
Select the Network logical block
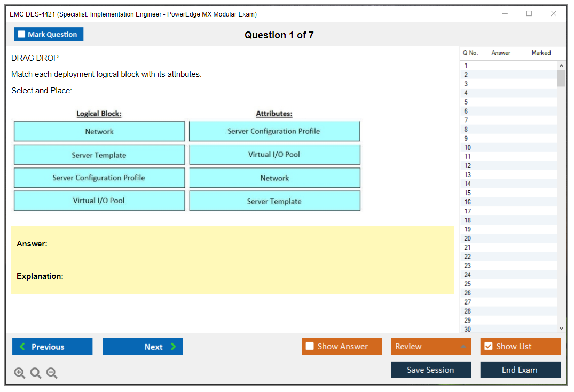pos(99,131)
